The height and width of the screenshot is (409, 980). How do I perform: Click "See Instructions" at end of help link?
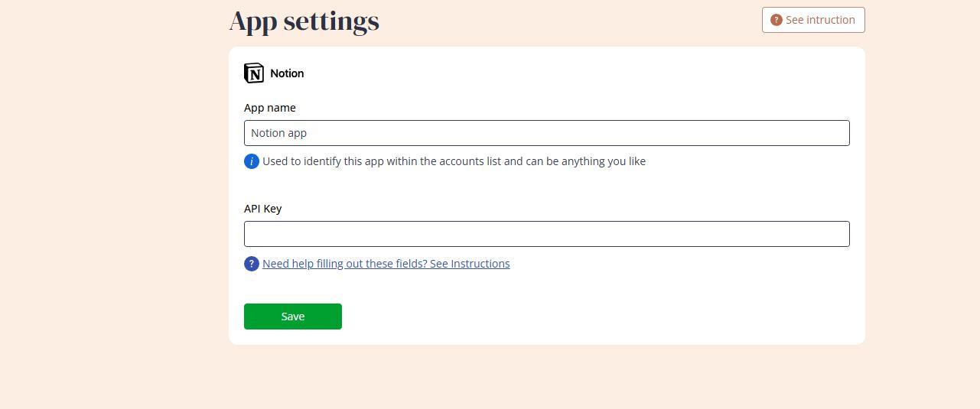470,264
